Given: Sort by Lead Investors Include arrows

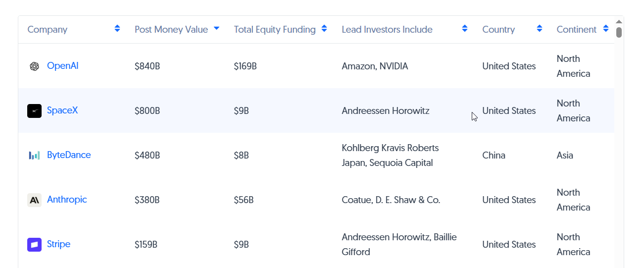Looking at the screenshot, I should [x=465, y=29].
